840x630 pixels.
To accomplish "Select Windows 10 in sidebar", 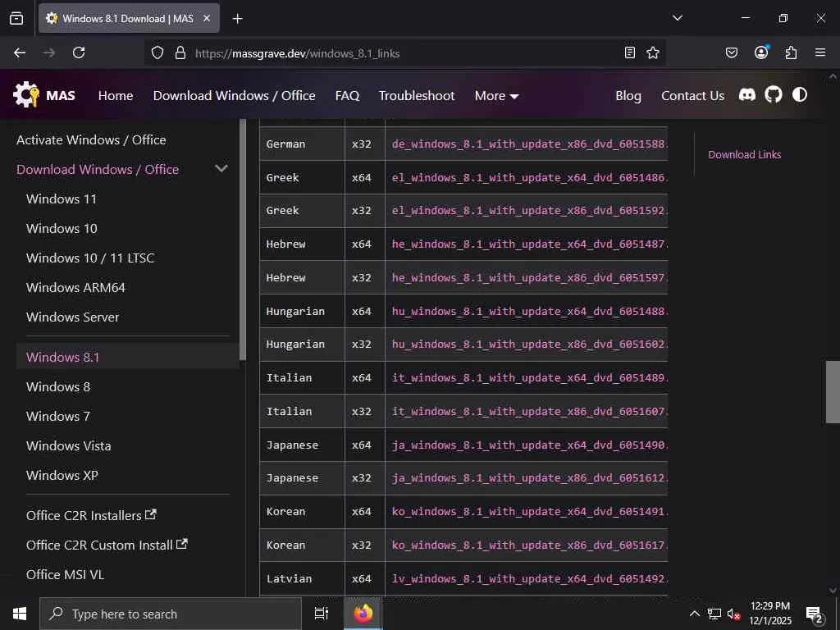I will 62,228.
